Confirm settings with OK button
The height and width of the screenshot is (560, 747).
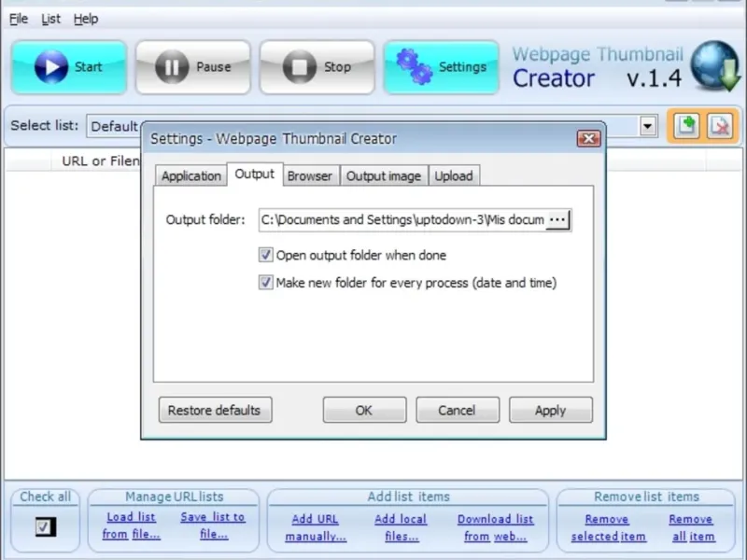point(364,410)
